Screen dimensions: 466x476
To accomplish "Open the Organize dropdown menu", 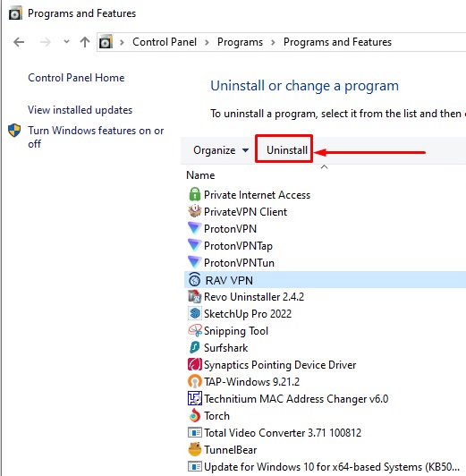I will pyautogui.click(x=221, y=150).
